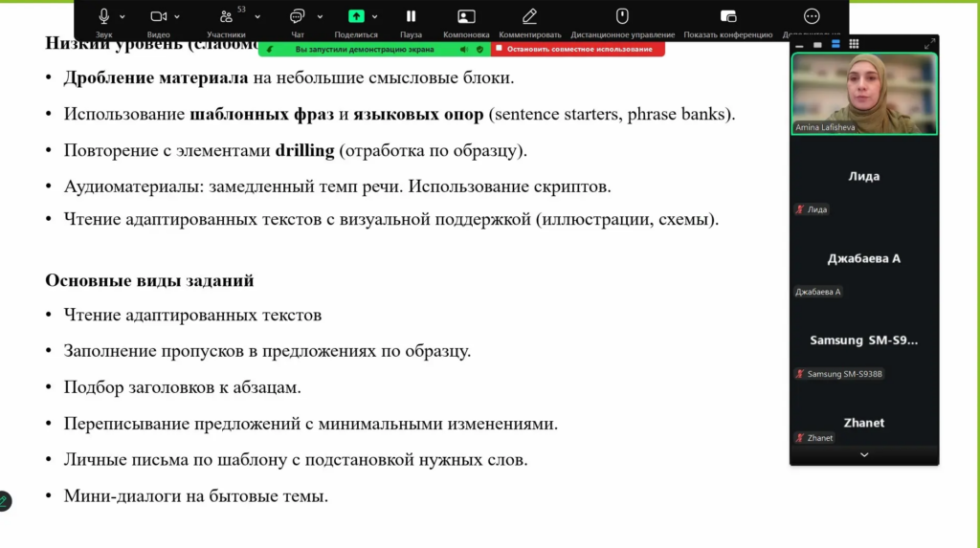The height and width of the screenshot is (548, 980).
Task: Open the Компоновка layout icon
Action: pos(466,16)
